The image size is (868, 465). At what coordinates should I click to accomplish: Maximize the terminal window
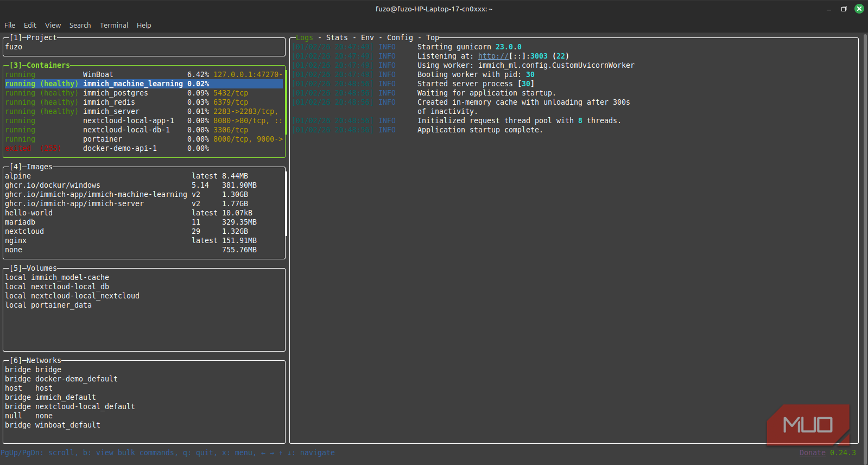(x=844, y=9)
